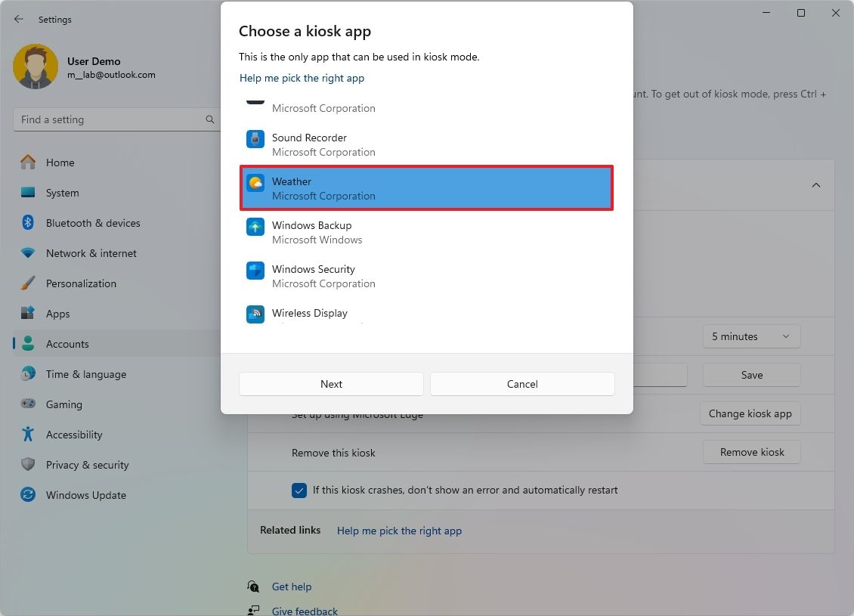Open the 'Help me pick the right app' dialog link

point(302,78)
